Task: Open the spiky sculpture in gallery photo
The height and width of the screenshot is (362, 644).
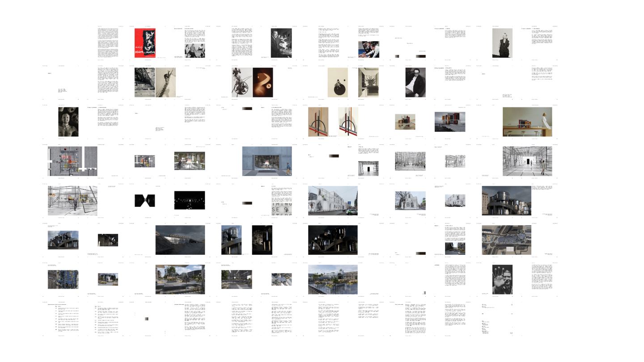Action: pyautogui.click(x=369, y=82)
